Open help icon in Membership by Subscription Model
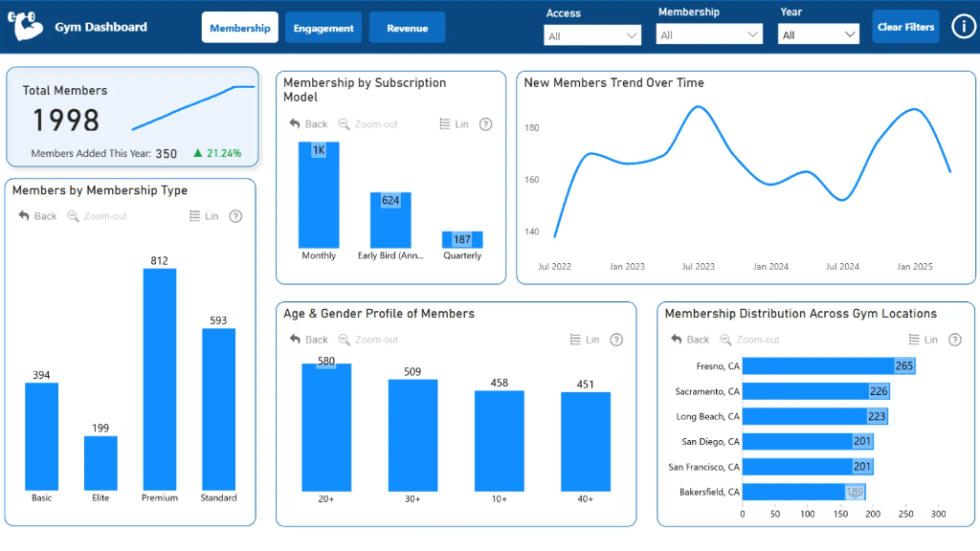The height and width of the screenshot is (551, 980). coord(485,124)
